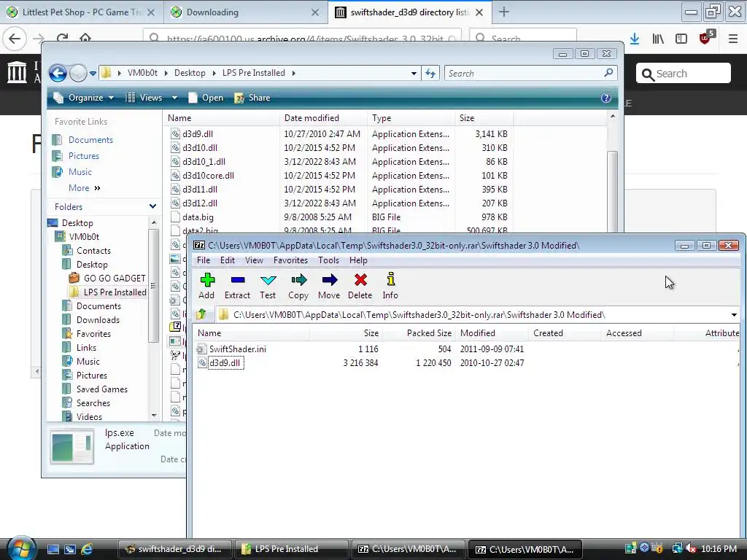Click the red Delete icon in 7-Zip

tap(360, 286)
